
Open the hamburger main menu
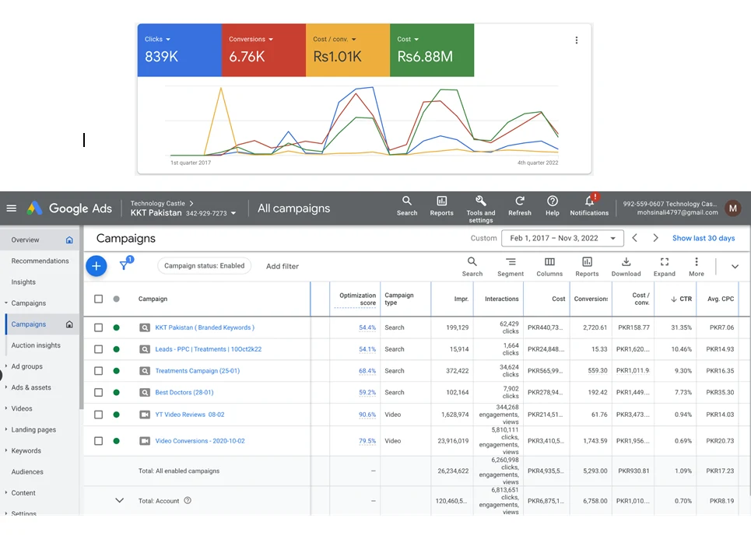point(11,208)
